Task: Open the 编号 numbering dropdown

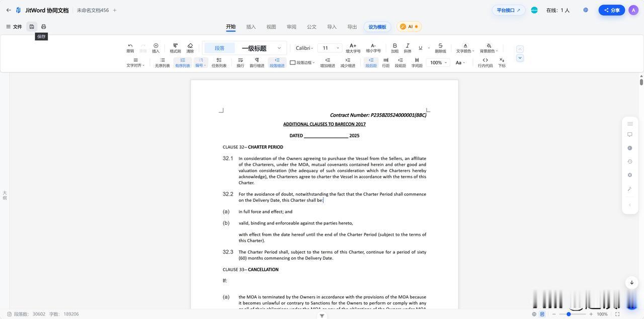Action: (x=200, y=62)
